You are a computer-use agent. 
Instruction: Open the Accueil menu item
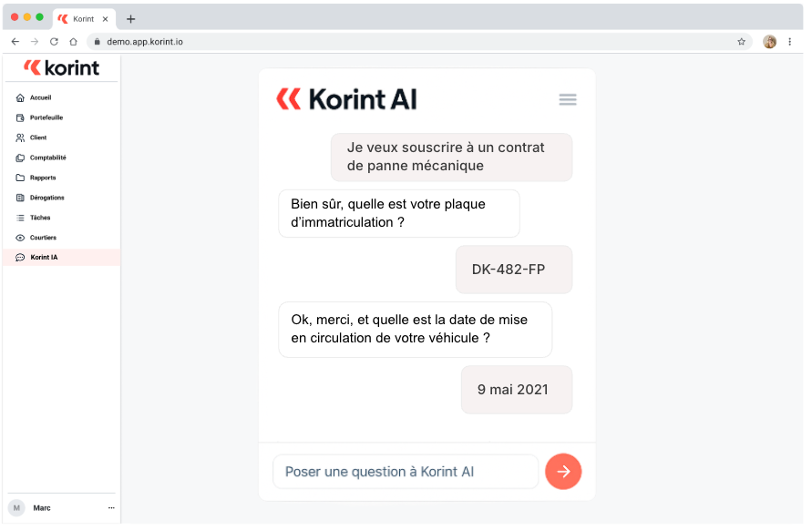pos(61,97)
